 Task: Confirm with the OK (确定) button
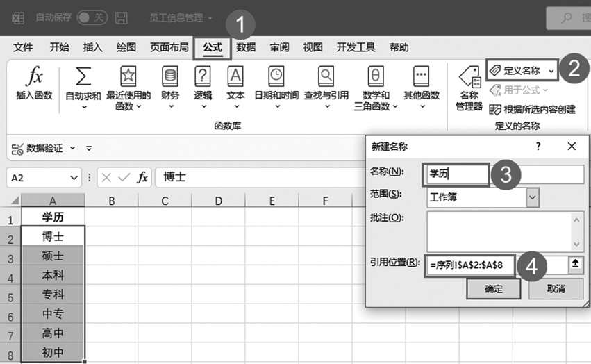point(493,288)
